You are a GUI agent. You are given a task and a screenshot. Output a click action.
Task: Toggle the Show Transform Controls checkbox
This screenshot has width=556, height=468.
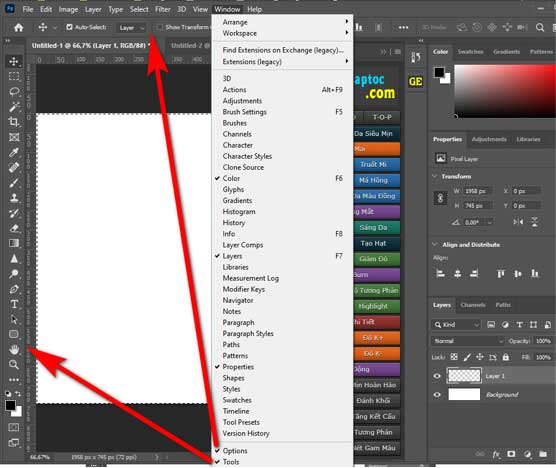tap(160, 27)
